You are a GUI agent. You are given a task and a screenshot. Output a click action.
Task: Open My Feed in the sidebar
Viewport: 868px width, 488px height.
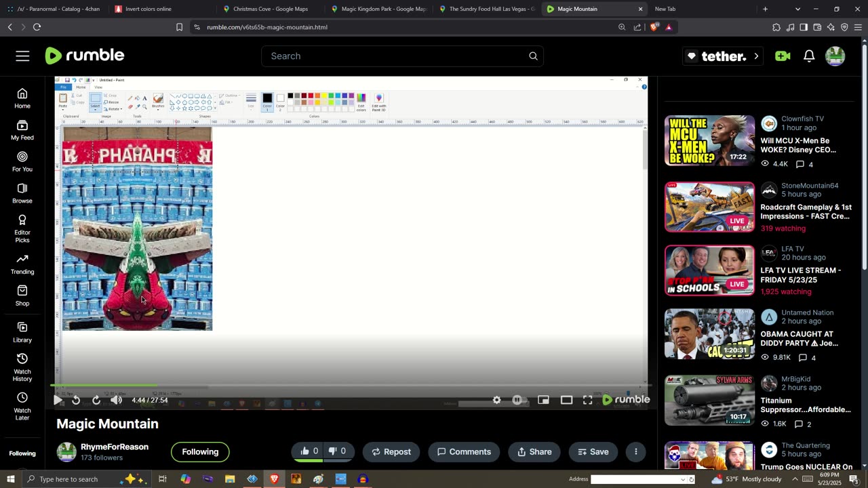pos(22,130)
